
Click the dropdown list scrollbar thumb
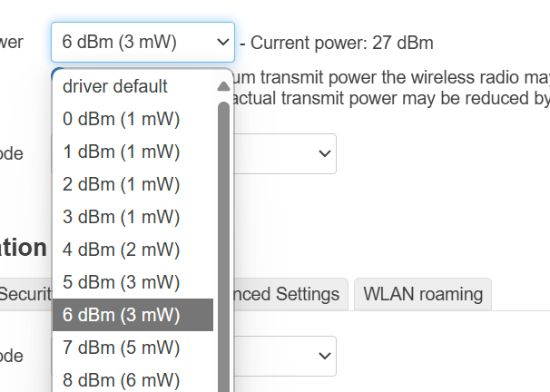(223, 247)
